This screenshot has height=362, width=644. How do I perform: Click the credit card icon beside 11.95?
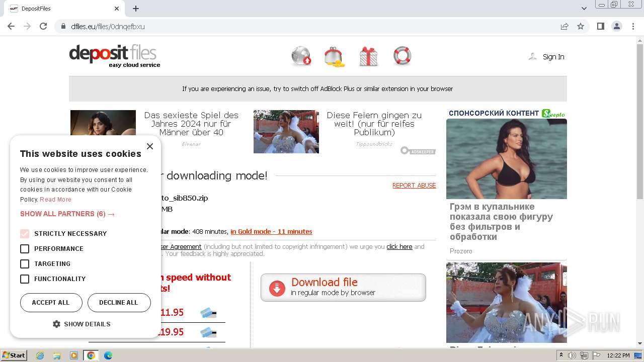(x=208, y=313)
